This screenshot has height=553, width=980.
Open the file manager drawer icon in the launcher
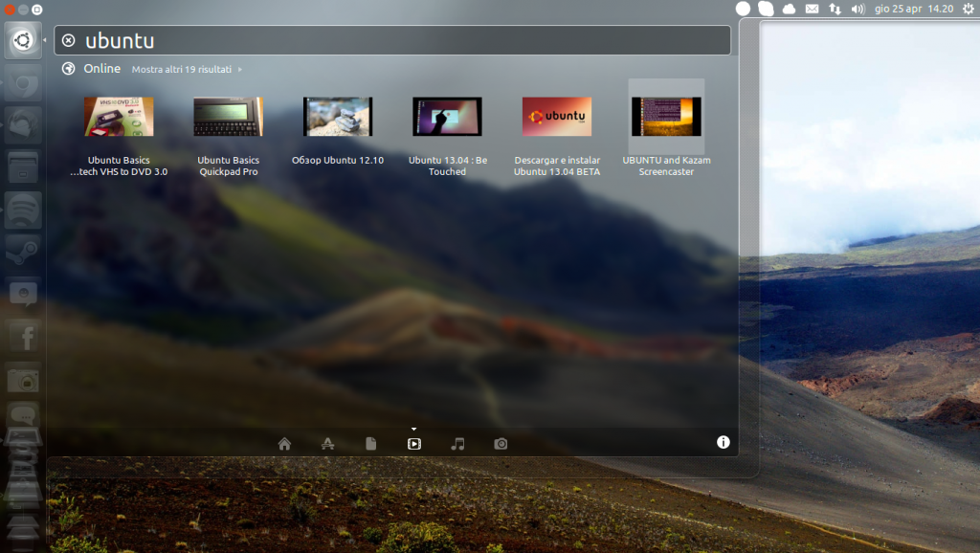(23, 167)
